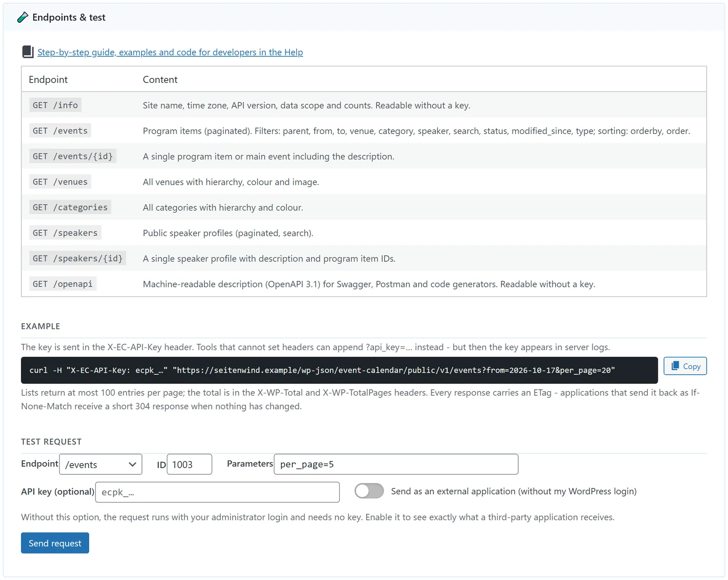
Task: Click the GET /categories endpoint code
Action: (x=70, y=207)
